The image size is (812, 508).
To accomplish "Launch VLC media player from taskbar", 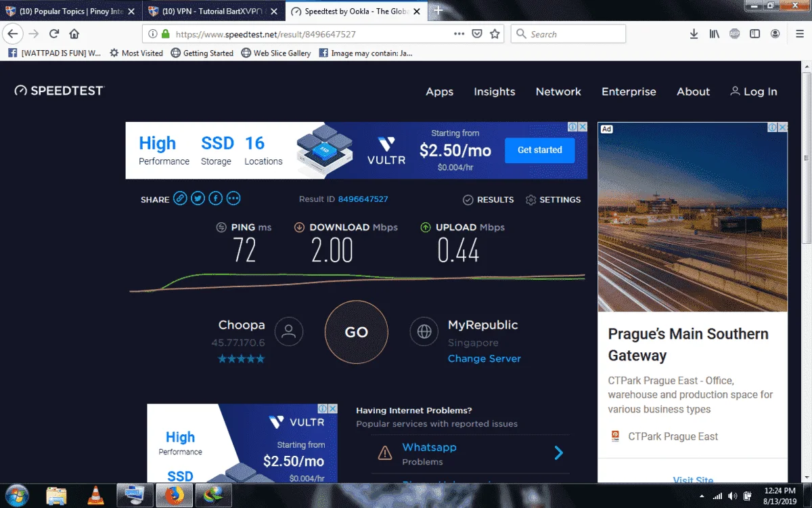I will click(96, 496).
